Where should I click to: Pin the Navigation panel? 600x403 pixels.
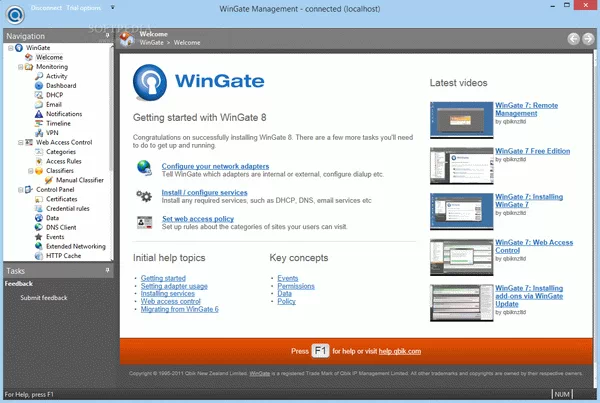(108, 35)
